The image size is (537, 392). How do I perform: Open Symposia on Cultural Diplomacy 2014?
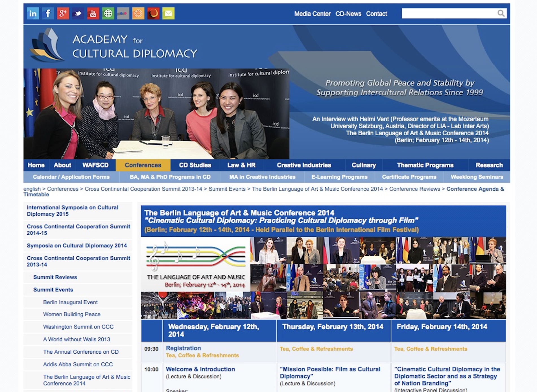[78, 246]
